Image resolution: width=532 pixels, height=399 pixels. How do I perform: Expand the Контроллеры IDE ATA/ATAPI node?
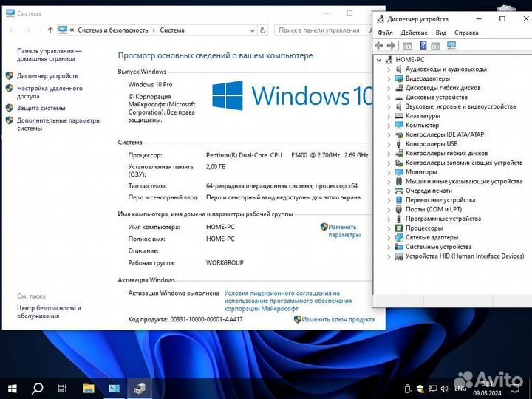coord(389,134)
